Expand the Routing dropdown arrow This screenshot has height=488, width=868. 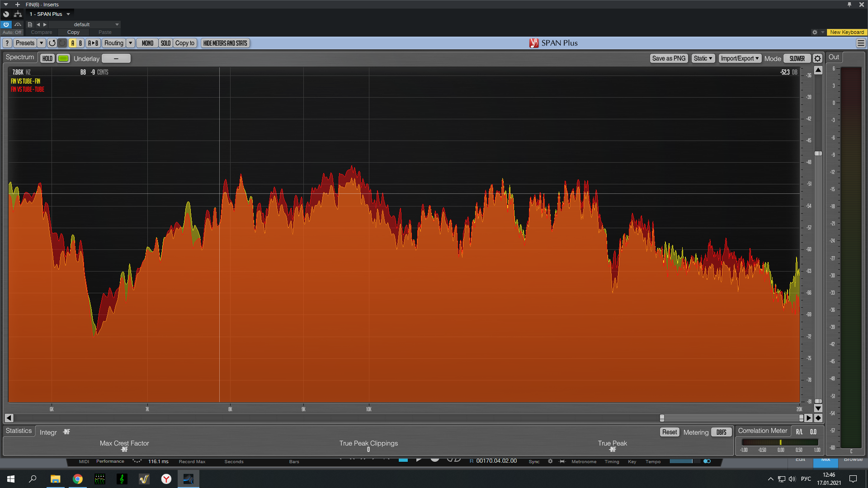tap(130, 43)
